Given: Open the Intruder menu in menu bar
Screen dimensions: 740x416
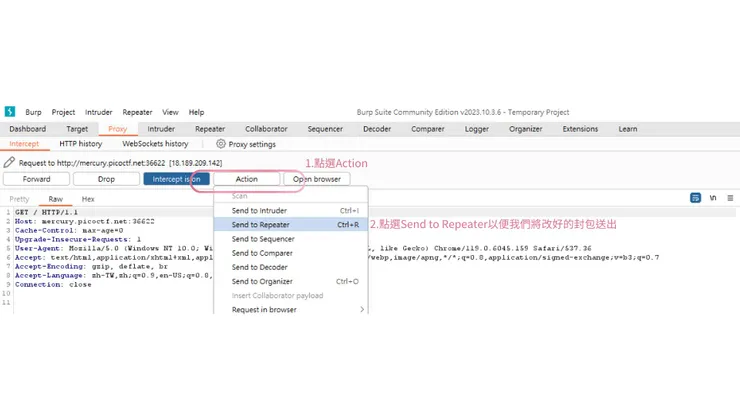Looking at the screenshot, I should [x=99, y=112].
